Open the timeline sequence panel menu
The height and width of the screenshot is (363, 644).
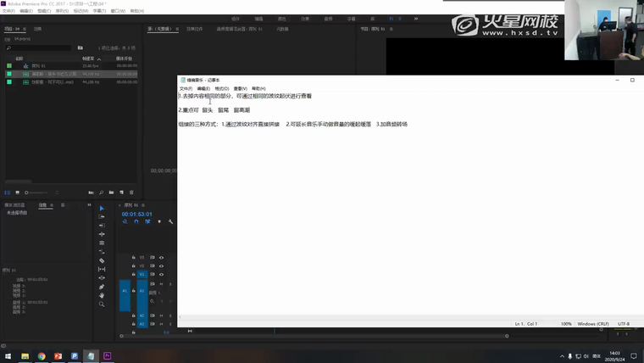point(143,205)
